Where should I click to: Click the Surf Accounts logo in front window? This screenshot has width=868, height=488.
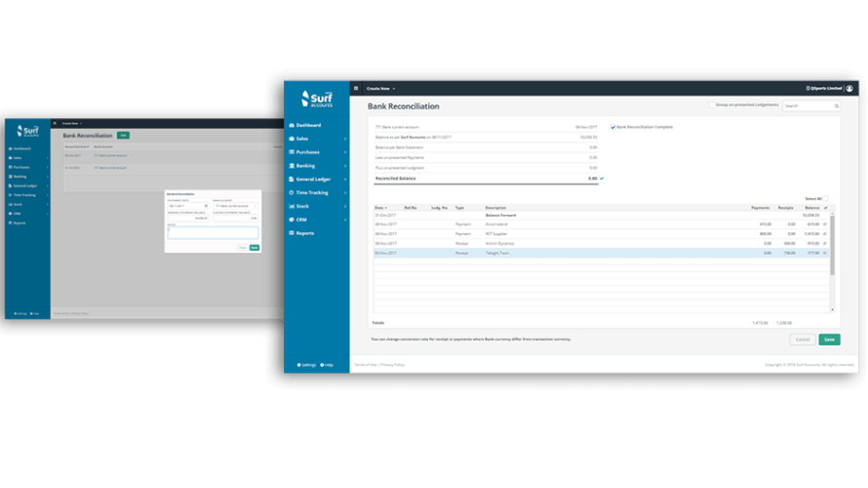tap(317, 99)
